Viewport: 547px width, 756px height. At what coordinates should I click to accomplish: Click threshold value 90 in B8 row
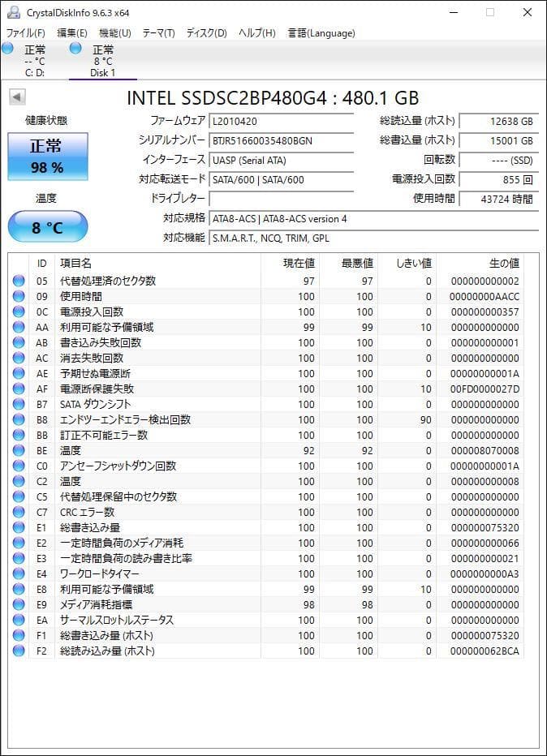click(x=425, y=419)
